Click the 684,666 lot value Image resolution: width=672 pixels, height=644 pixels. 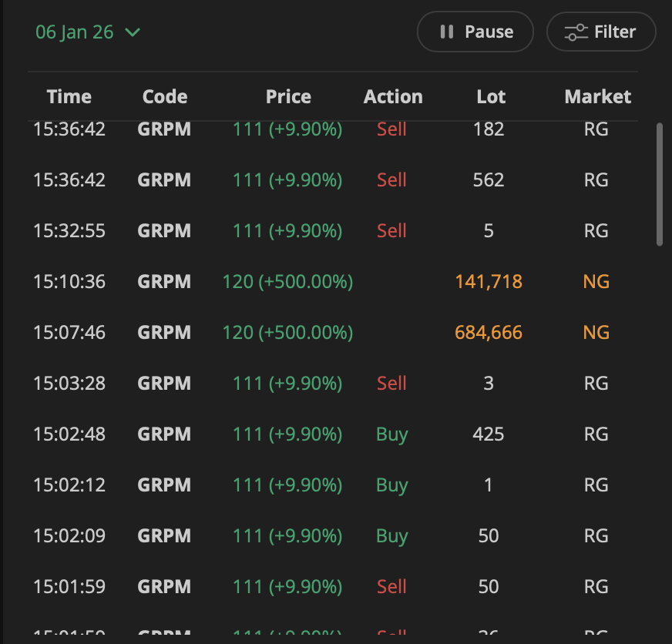pyautogui.click(x=489, y=333)
